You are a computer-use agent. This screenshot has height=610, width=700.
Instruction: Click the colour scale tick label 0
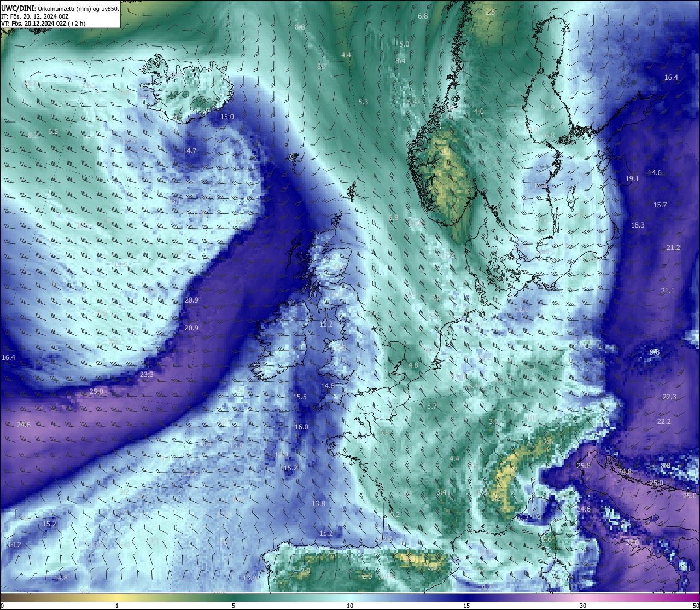(x=2, y=606)
